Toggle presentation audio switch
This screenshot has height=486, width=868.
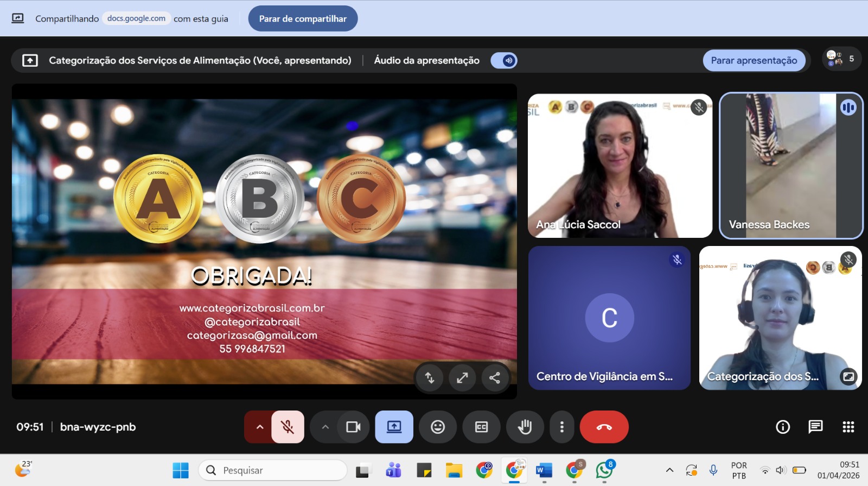coord(504,60)
